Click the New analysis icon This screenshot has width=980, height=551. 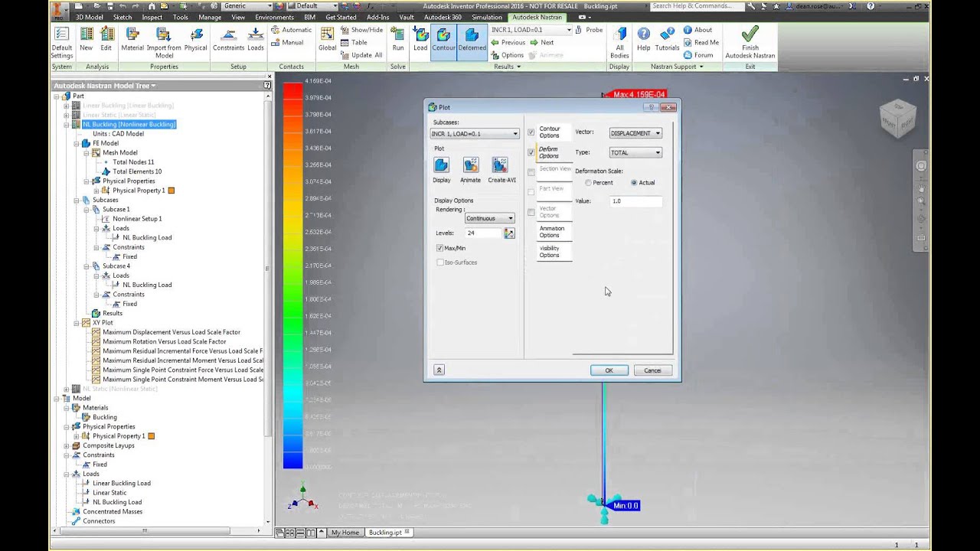tap(86, 40)
